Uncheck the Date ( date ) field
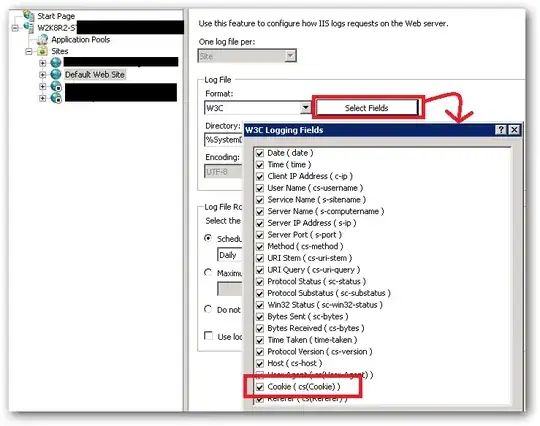The height and width of the screenshot is (426, 540). [260, 153]
